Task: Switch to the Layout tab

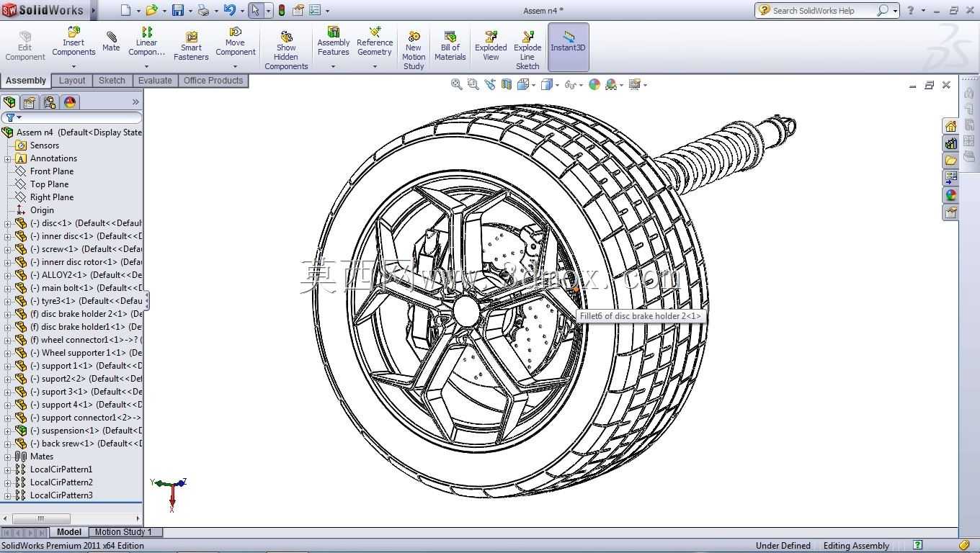Action: [x=72, y=81]
